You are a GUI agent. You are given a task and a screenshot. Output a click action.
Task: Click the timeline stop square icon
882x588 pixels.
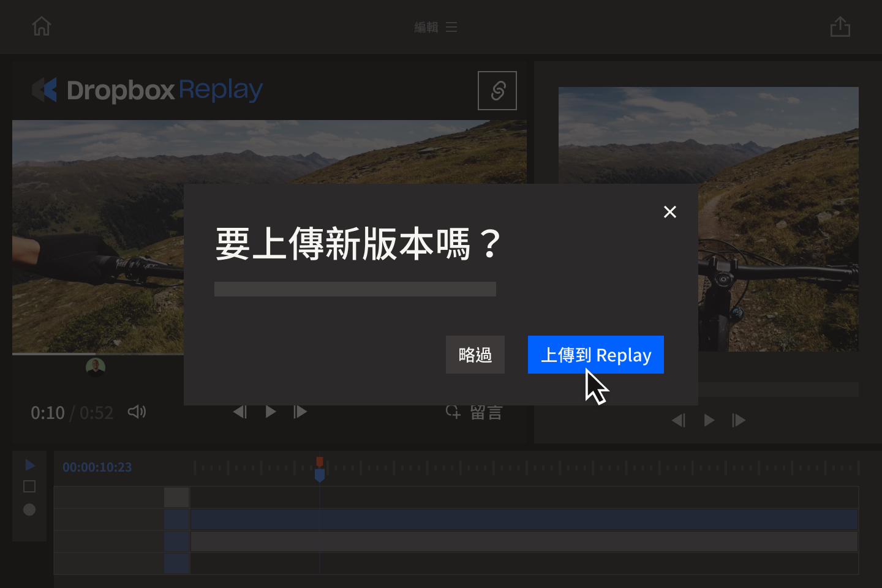(x=29, y=486)
